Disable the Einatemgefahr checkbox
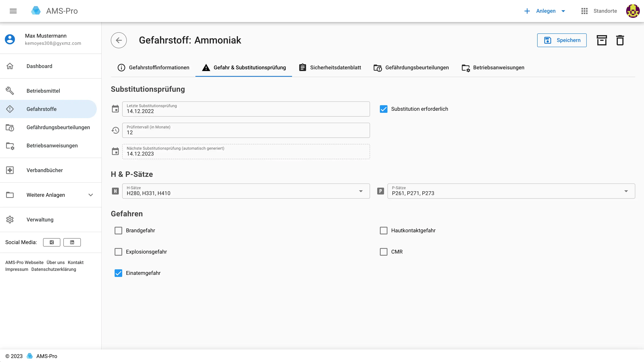This screenshot has height=362, width=644. coord(118,273)
